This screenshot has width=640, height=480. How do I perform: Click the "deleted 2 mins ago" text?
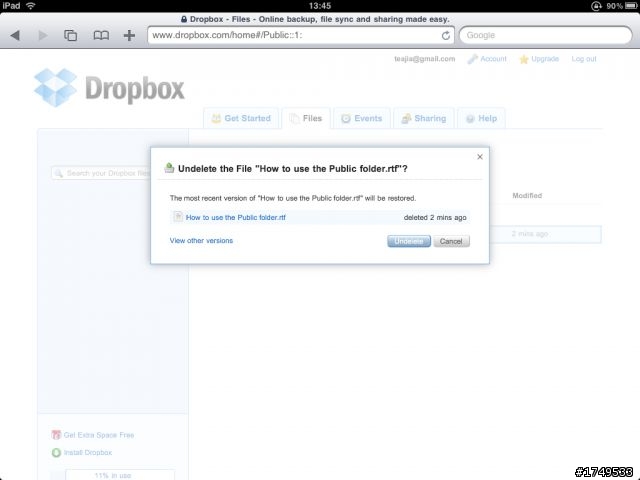click(x=435, y=218)
